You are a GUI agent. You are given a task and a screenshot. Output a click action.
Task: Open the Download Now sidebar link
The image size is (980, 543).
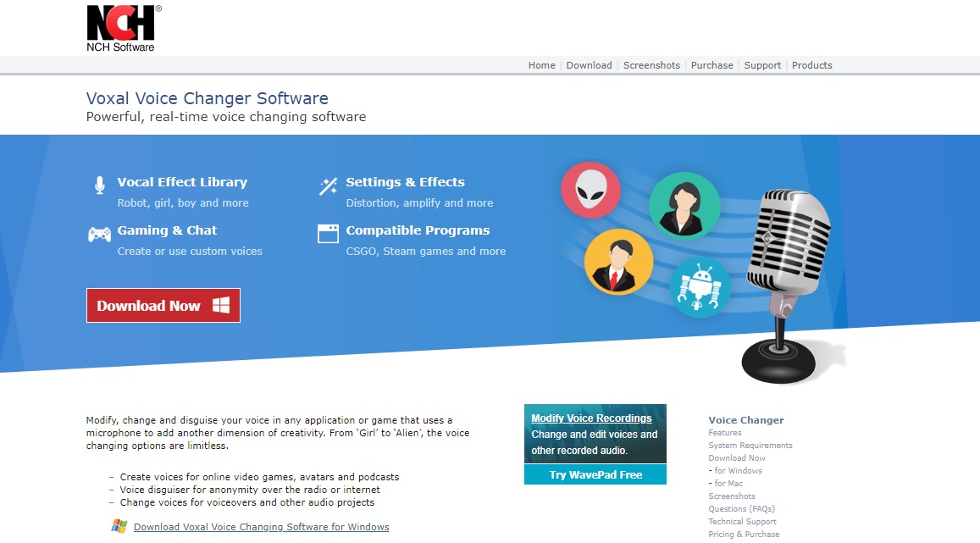[736, 457]
